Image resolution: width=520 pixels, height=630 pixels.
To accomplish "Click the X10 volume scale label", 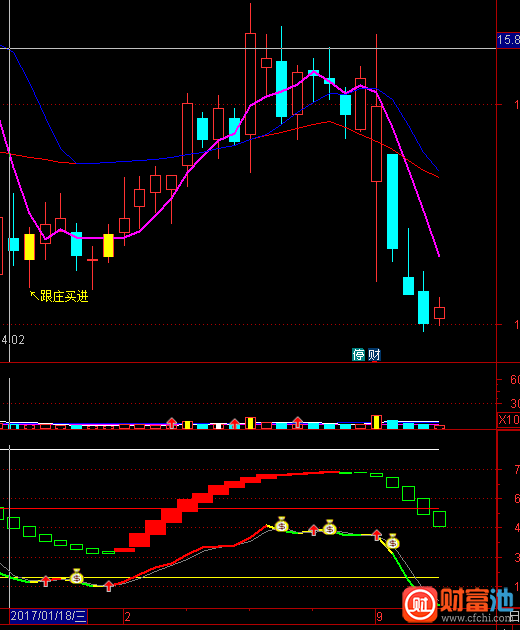I will pos(509,419).
